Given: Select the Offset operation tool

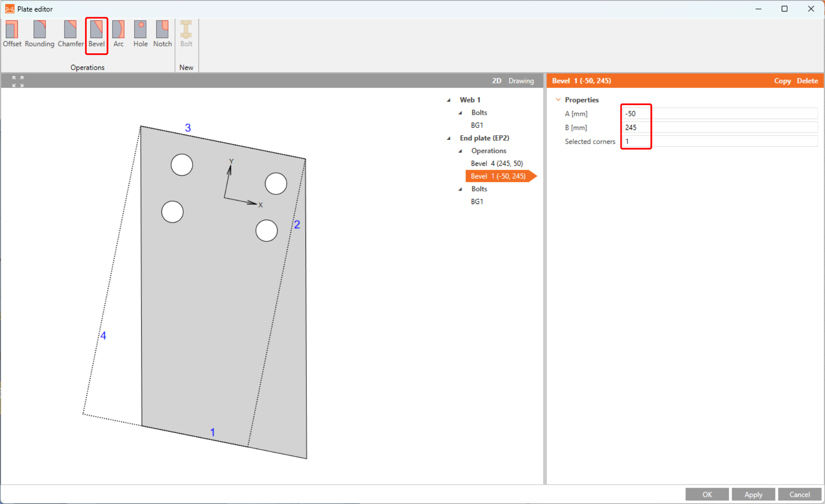Looking at the screenshot, I should [x=12, y=34].
